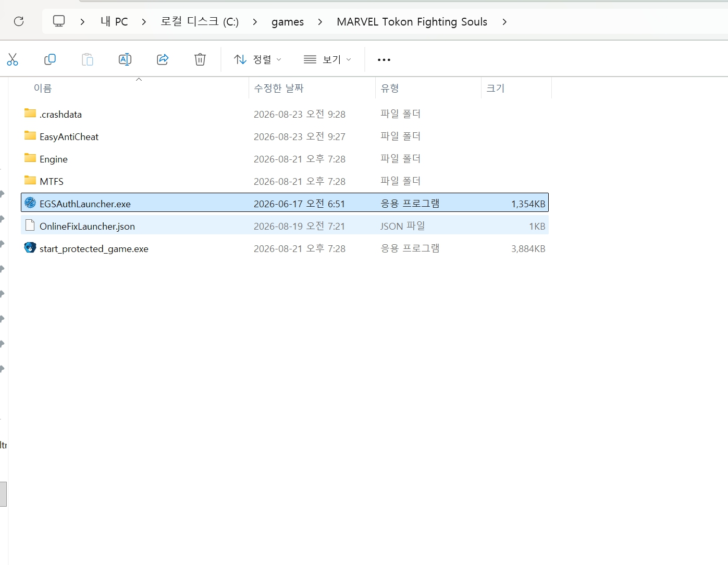Click the Rename icon
Screen dimensions: 728x565
tap(125, 59)
